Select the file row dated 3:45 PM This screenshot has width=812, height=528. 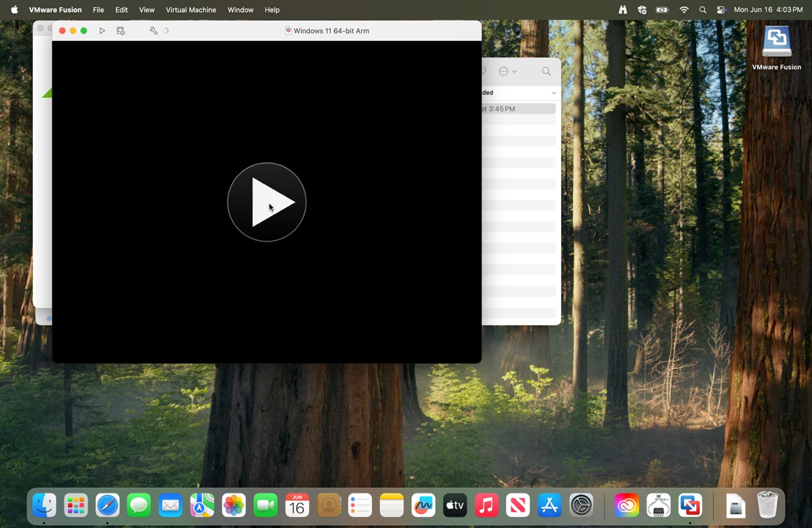[x=518, y=109]
